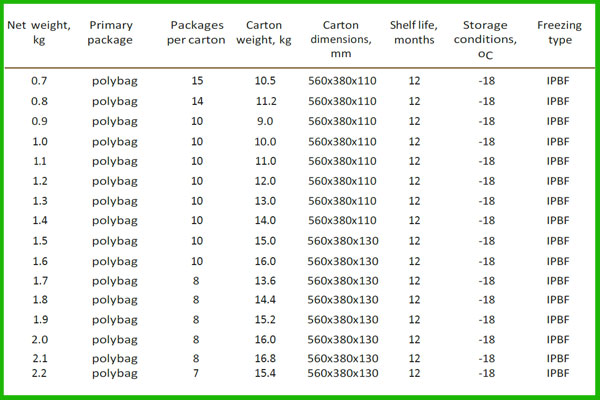Select the 2.0 net weight cell
The image size is (600, 400).
pos(40,339)
